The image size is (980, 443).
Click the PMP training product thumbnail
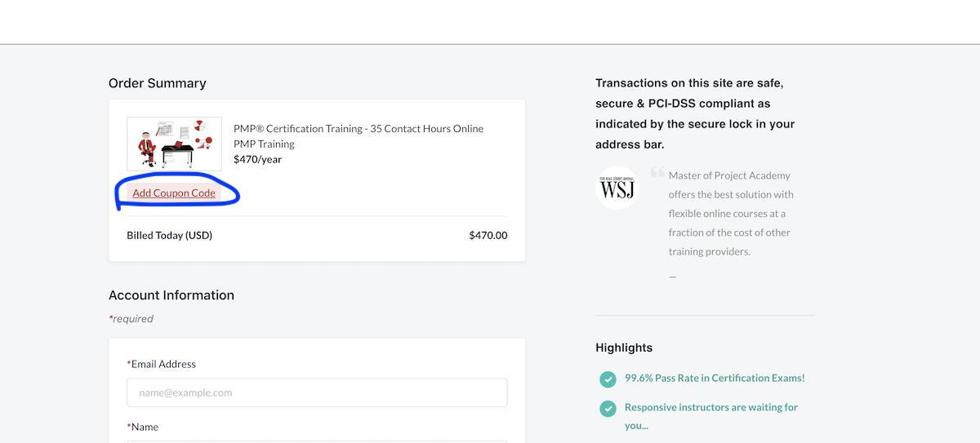174,144
